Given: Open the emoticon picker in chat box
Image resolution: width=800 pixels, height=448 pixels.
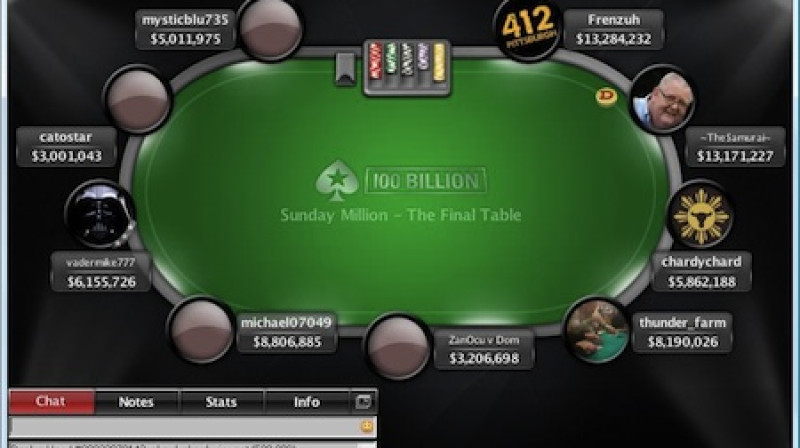Looking at the screenshot, I should [366, 426].
